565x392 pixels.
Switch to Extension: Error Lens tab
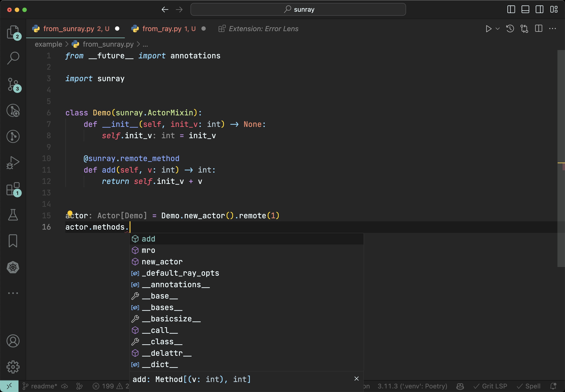coord(263,29)
